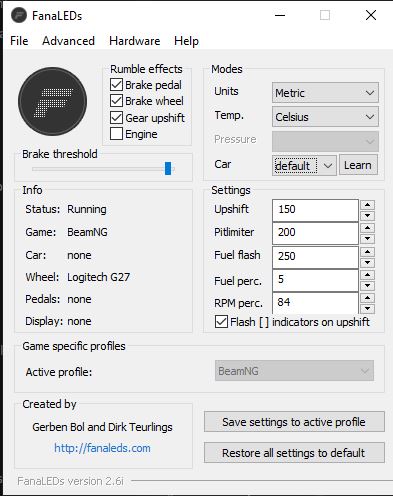Enable Engine rumble effect checkbox
The width and height of the screenshot is (393, 496).
tap(116, 134)
